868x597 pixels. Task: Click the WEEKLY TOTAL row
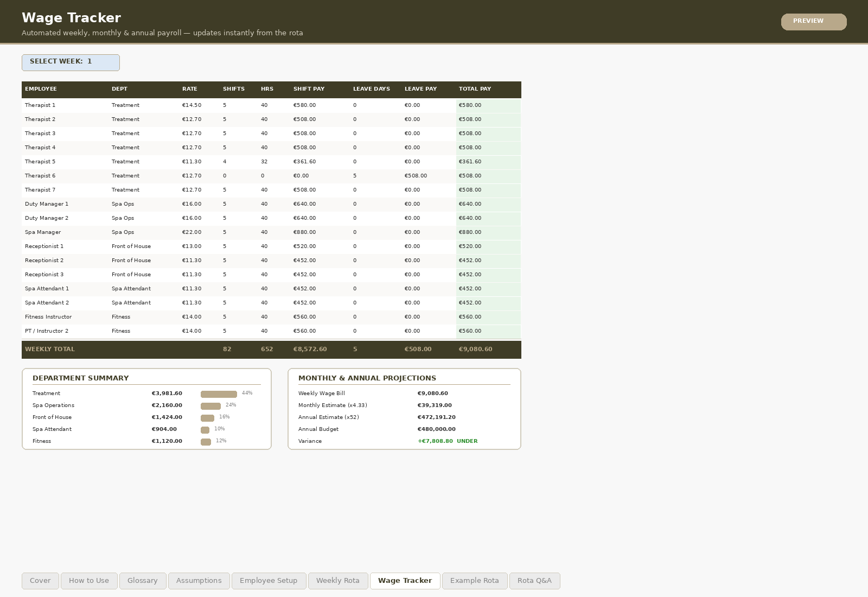pyautogui.click(x=217, y=349)
